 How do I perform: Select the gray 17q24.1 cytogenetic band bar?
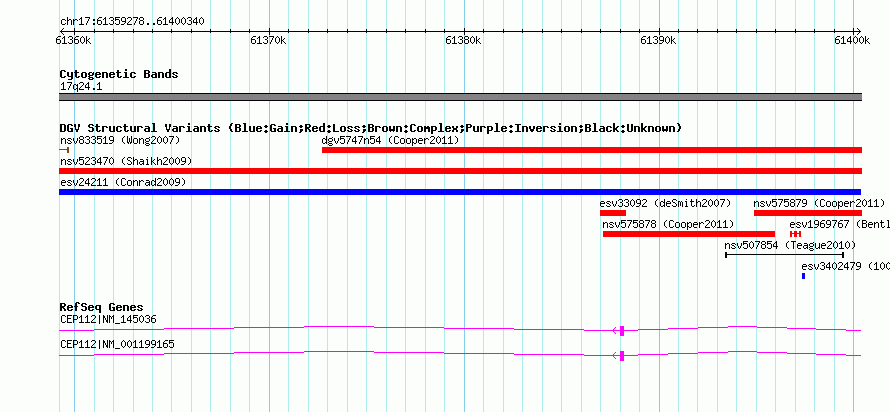[460, 97]
